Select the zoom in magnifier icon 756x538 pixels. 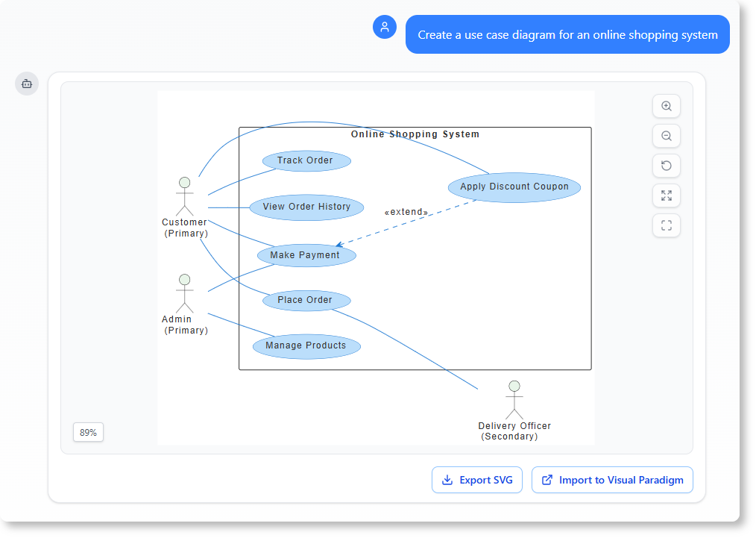coord(666,106)
